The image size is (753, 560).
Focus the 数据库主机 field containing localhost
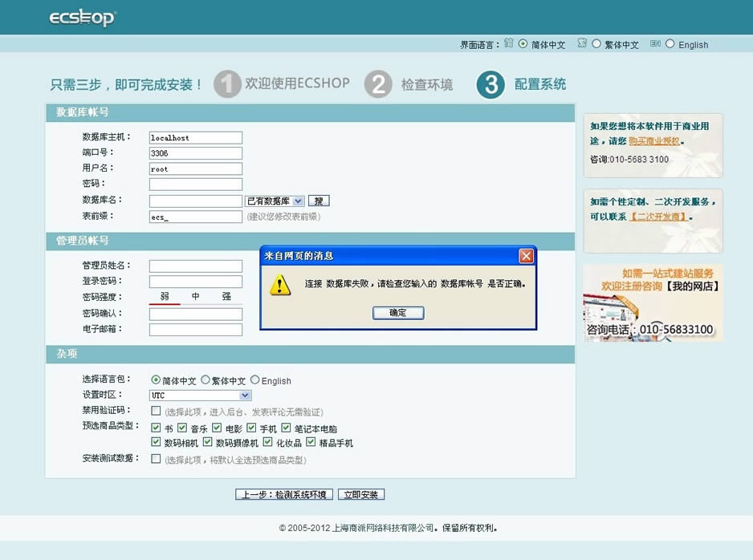pos(195,138)
